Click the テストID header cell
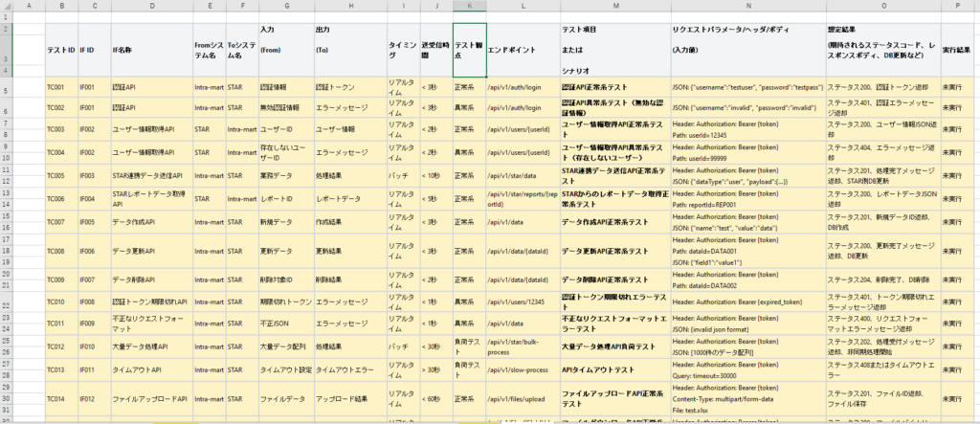Screen dimensions: 980x424 pos(62,50)
